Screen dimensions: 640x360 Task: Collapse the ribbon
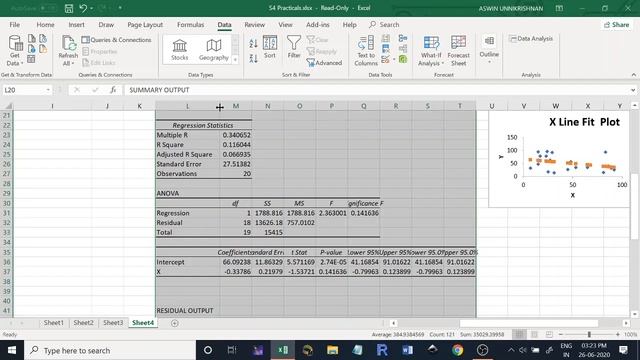(633, 75)
